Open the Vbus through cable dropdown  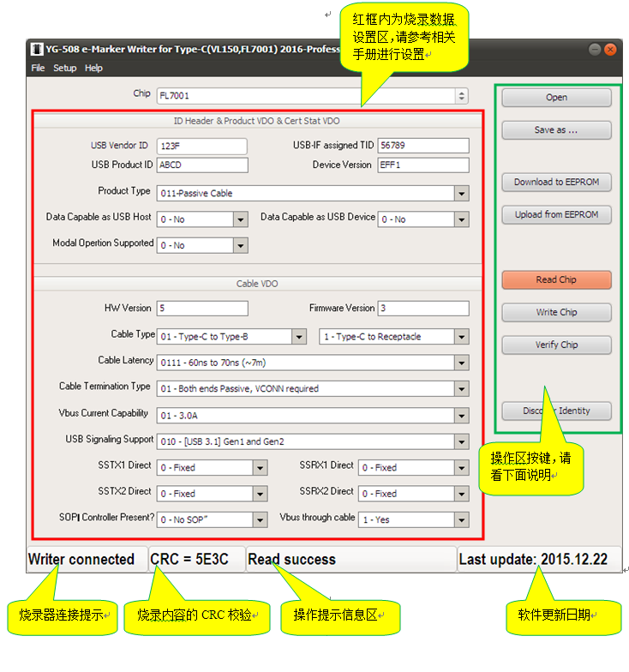click(x=462, y=520)
